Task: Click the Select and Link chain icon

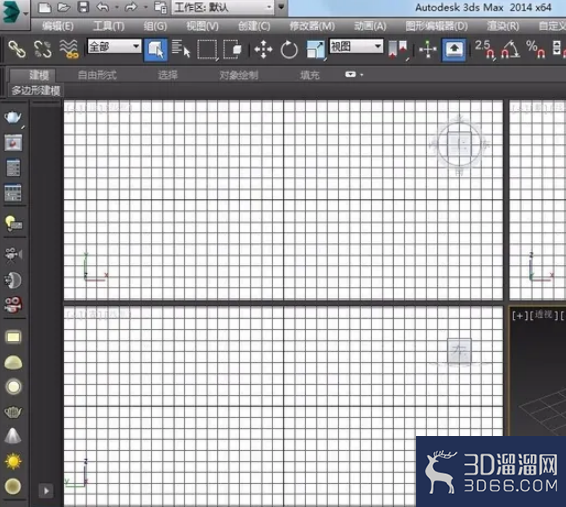Action: (x=17, y=49)
